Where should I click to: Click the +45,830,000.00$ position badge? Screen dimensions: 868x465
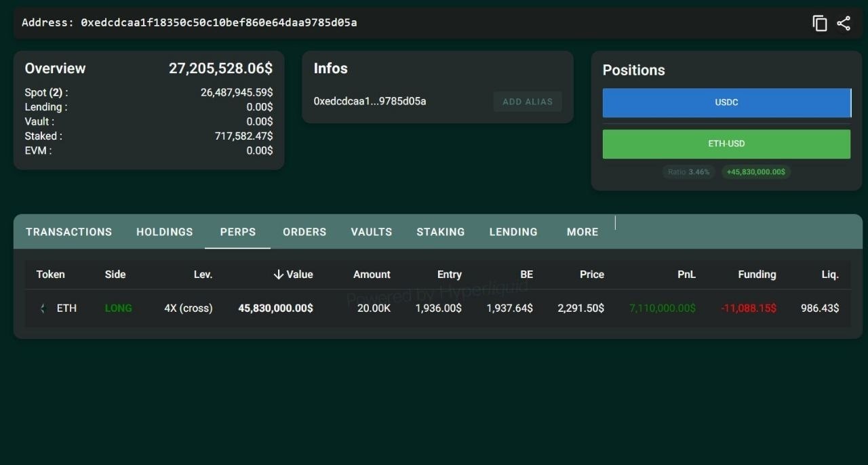[755, 172]
